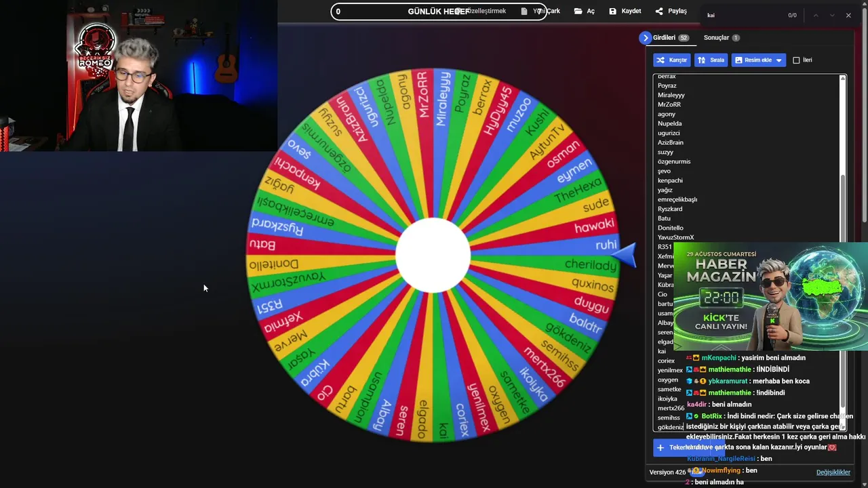868x488 pixels.
Task: Collapse the side panel with blue chevron
Action: point(645,38)
